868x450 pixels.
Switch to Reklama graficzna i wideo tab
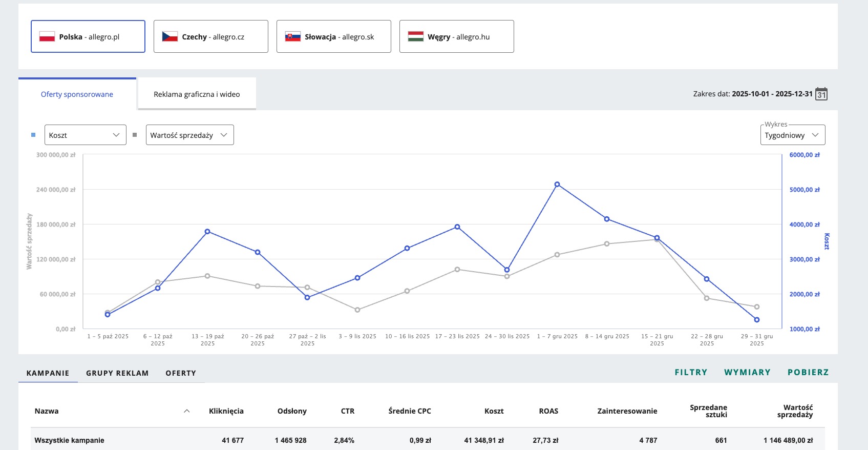[197, 94]
